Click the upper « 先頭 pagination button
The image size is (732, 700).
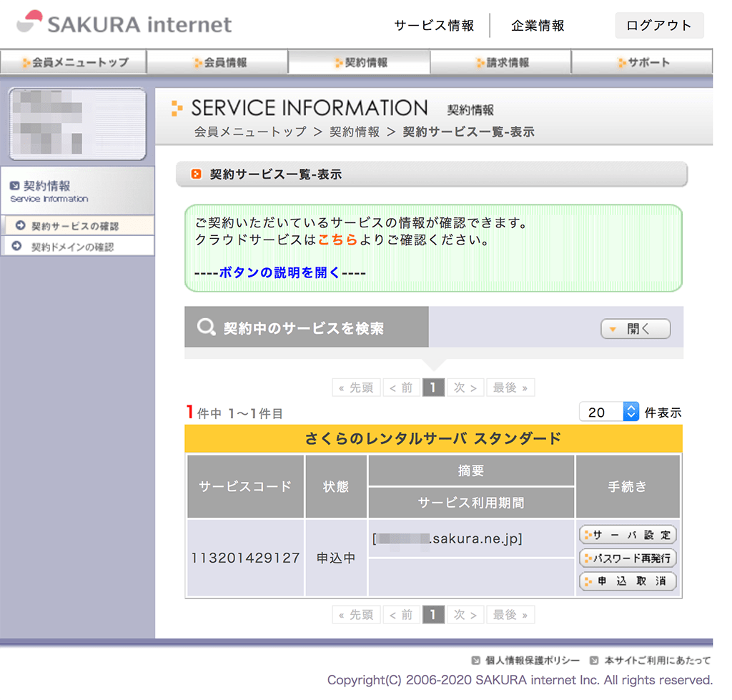[x=356, y=388]
